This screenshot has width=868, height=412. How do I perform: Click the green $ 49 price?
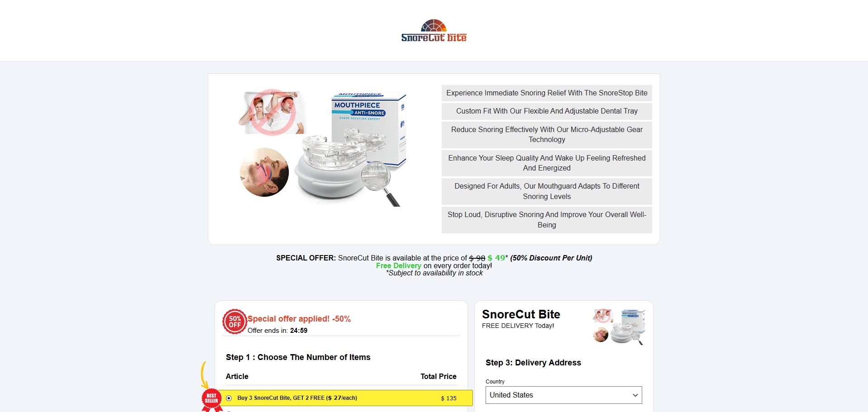coord(496,258)
